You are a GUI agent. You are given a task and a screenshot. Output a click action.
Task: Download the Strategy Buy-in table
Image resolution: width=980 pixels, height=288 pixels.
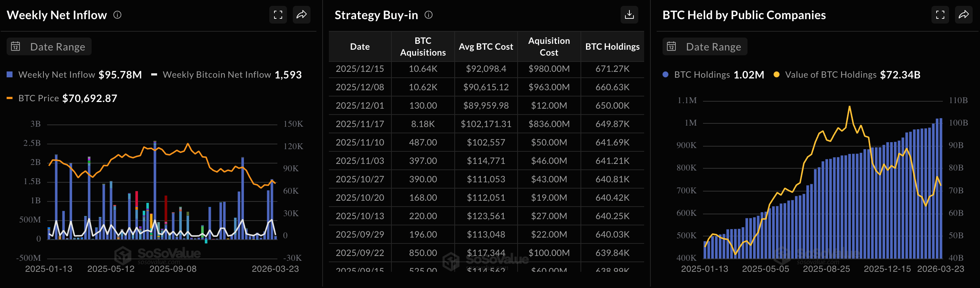[x=629, y=15]
